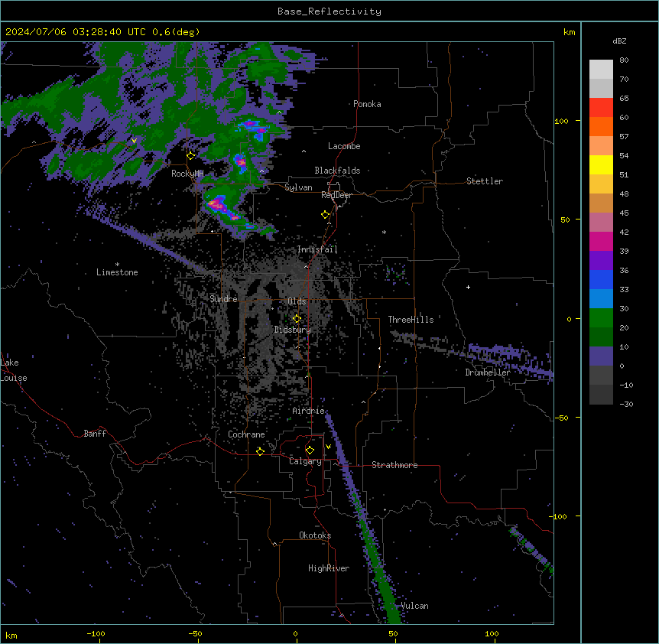
Task: Click the Strathmore label
Action: (394, 465)
